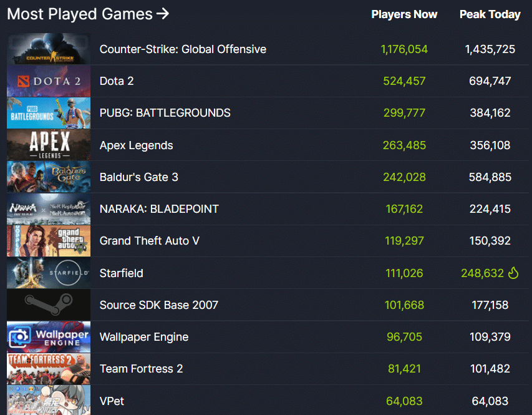Click the VPet capsule thumbnail
The height and width of the screenshot is (415, 532).
(x=48, y=400)
